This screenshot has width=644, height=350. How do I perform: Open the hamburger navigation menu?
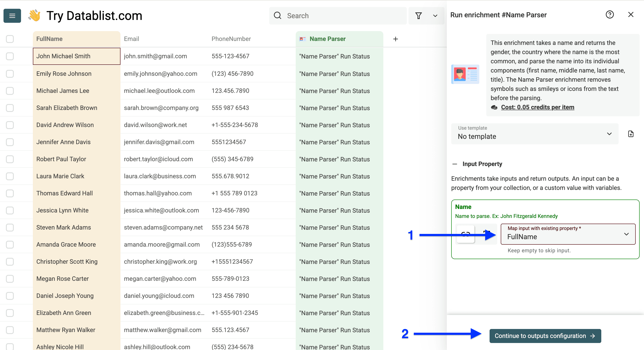[x=12, y=16]
